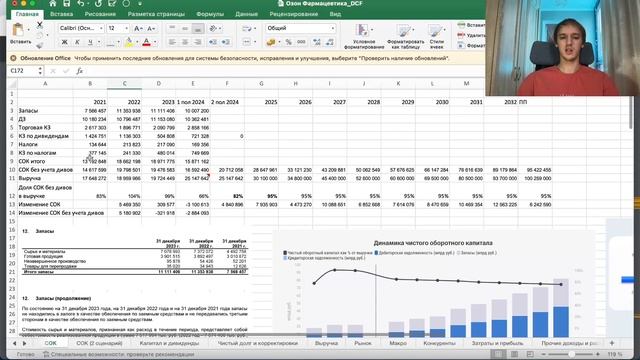This screenshot has width=640, height=360.
Task: Apply thousands separator (000) format
Action: coord(301,42)
